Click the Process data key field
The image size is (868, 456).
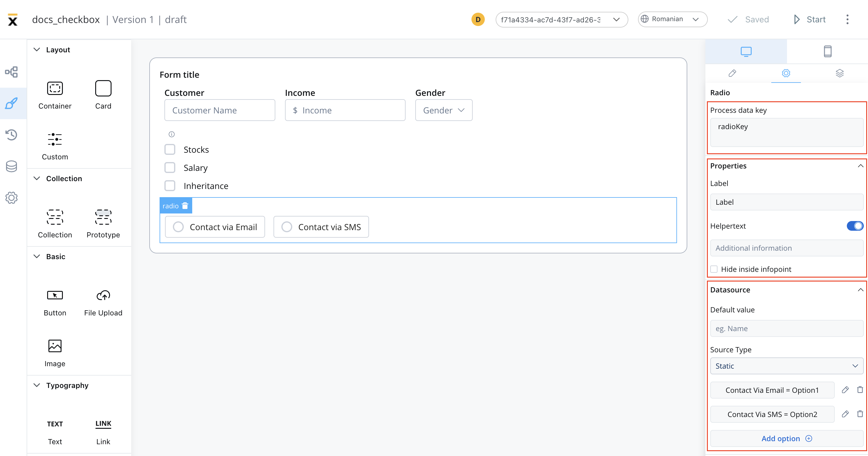click(786, 132)
